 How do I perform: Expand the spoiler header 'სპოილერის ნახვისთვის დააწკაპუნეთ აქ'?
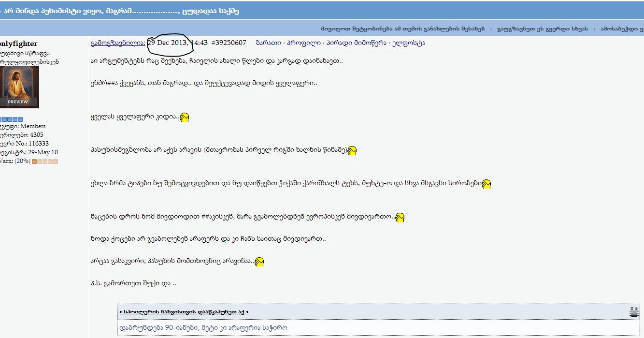184,312
